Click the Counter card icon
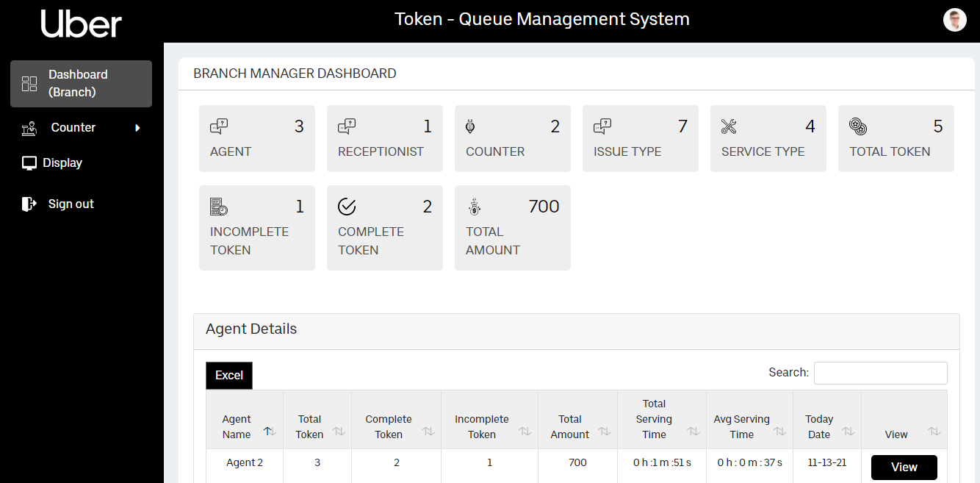This screenshot has width=980, height=483. (470, 126)
